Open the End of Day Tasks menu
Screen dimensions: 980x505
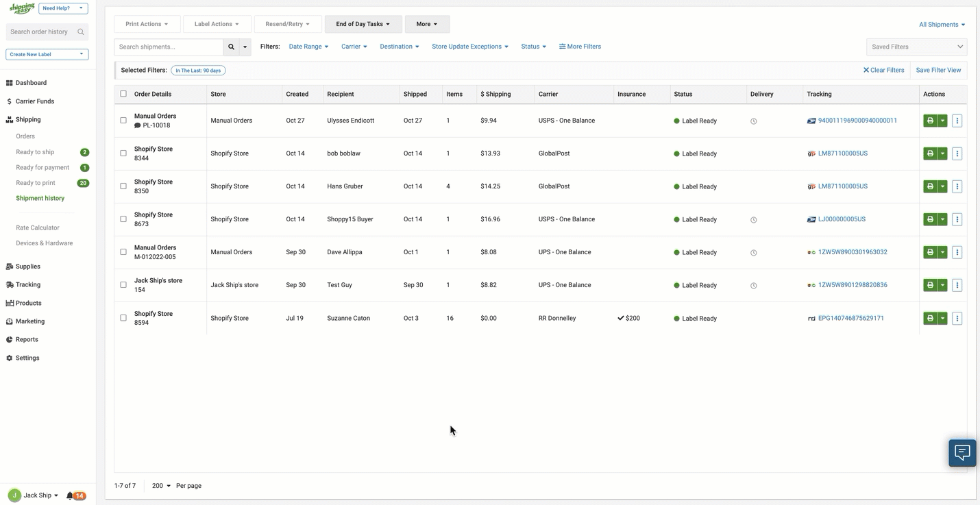point(363,24)
